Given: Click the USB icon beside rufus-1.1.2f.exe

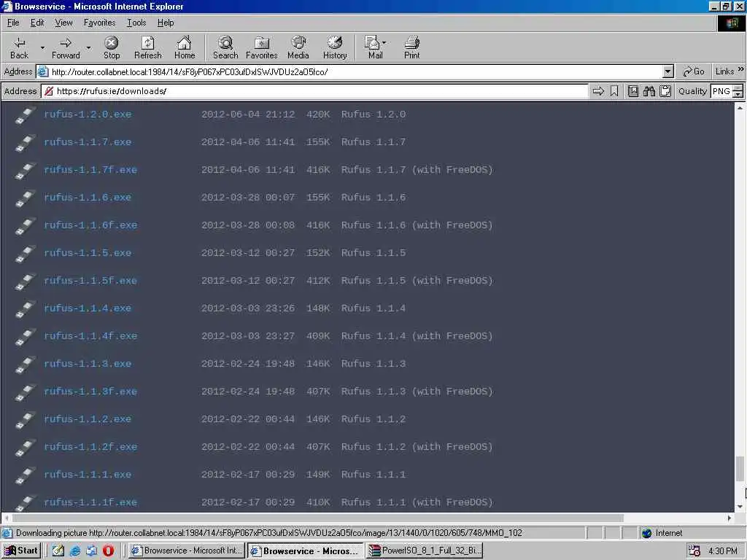Looking at the screenshot, I should [x=25, y=448].
